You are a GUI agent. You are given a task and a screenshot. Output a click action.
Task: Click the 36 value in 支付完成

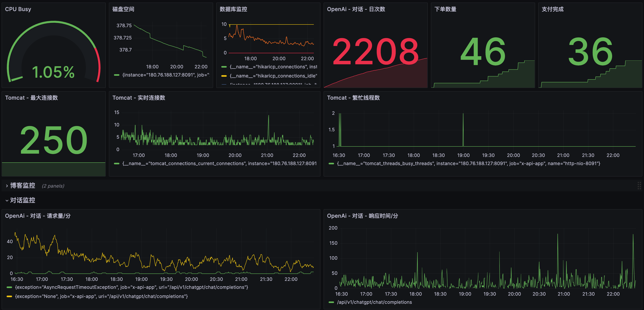coord(590,51)
